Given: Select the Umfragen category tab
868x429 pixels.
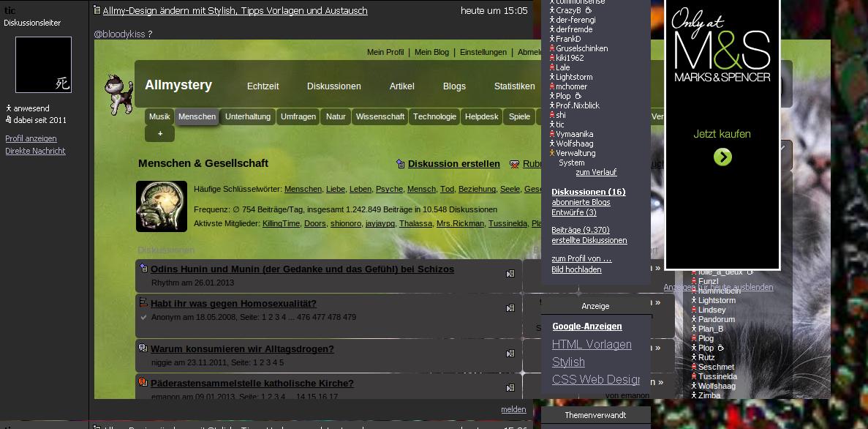Looking at the screenshot, I should point(298,116).
